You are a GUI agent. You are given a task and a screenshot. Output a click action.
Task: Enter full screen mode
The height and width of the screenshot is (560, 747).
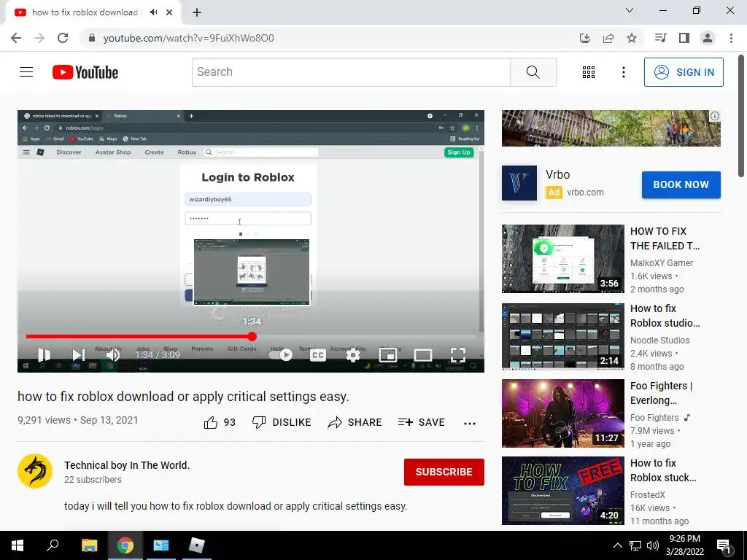pos(458,355)
